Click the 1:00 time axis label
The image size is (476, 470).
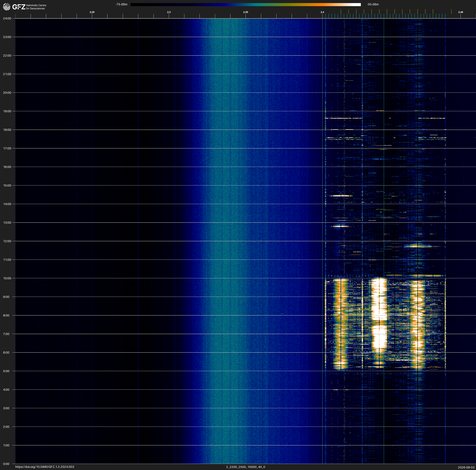[x=6, y=445]
